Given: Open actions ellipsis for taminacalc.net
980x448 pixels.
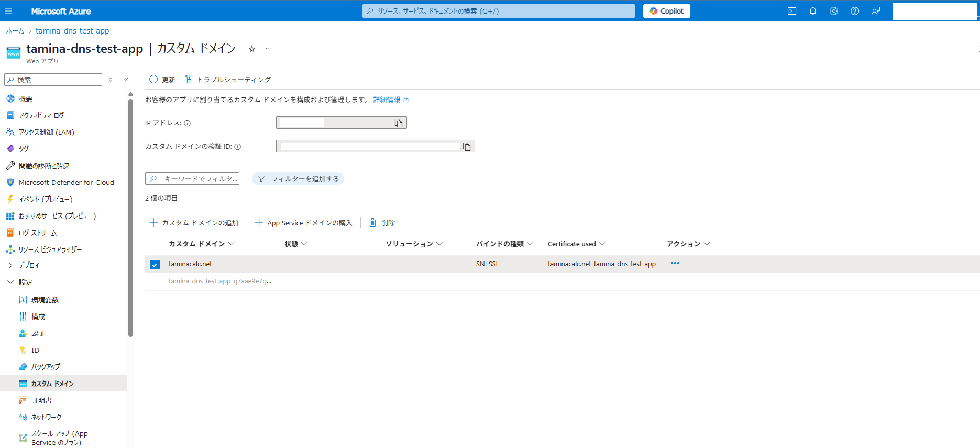Looking at the screenshot, I should click(675, 264).
